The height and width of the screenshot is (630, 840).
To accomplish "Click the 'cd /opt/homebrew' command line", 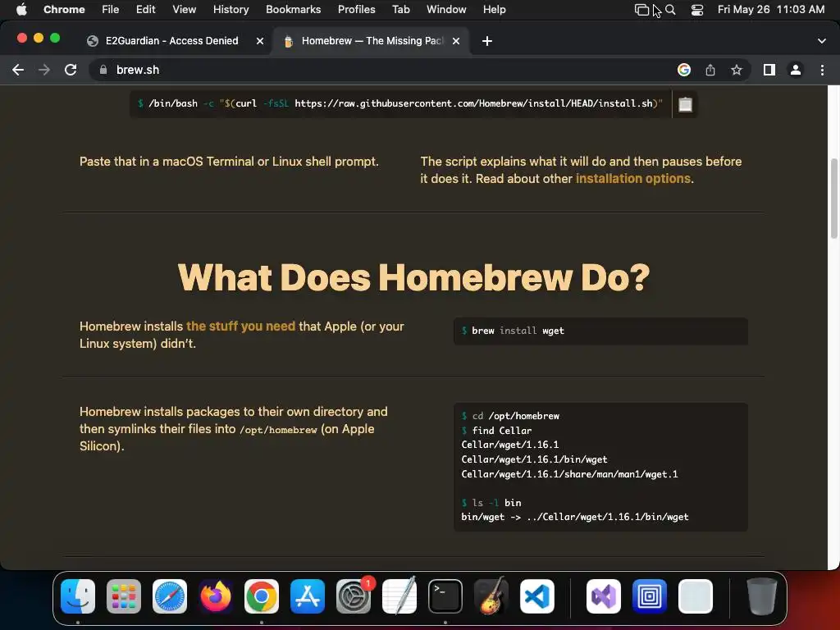I will click(510, 416).
